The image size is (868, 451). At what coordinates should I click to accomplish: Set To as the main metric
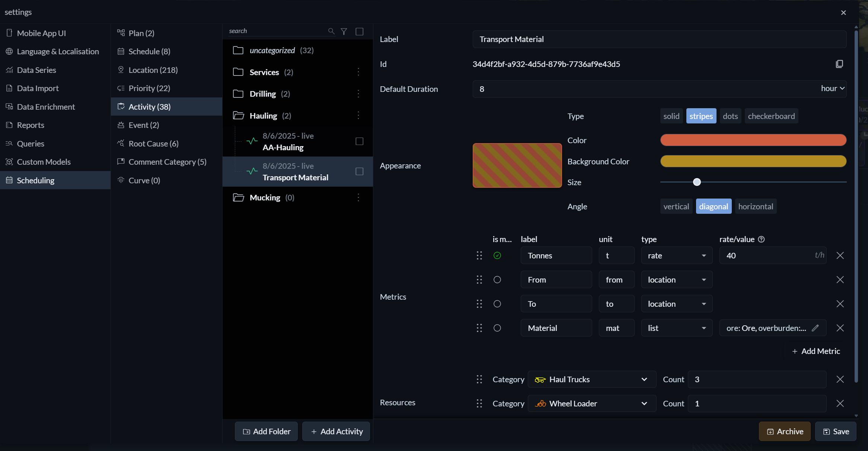coord(497,304)
